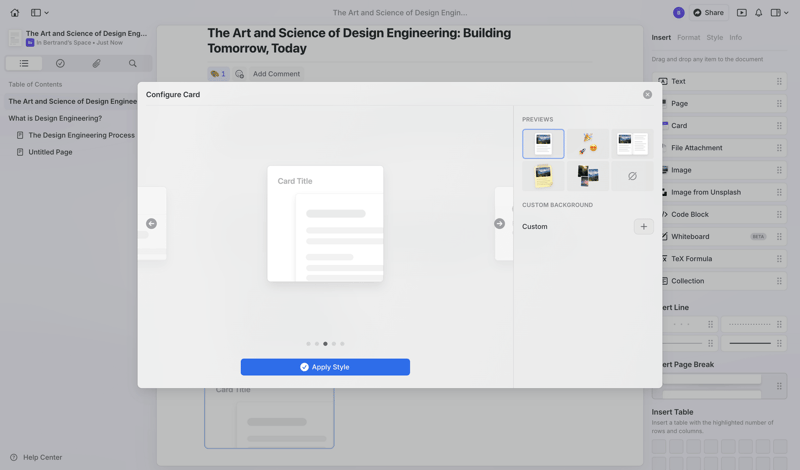The image size is (800, 470).
Task: Select the card block in document
Action: tap(269, 418)
